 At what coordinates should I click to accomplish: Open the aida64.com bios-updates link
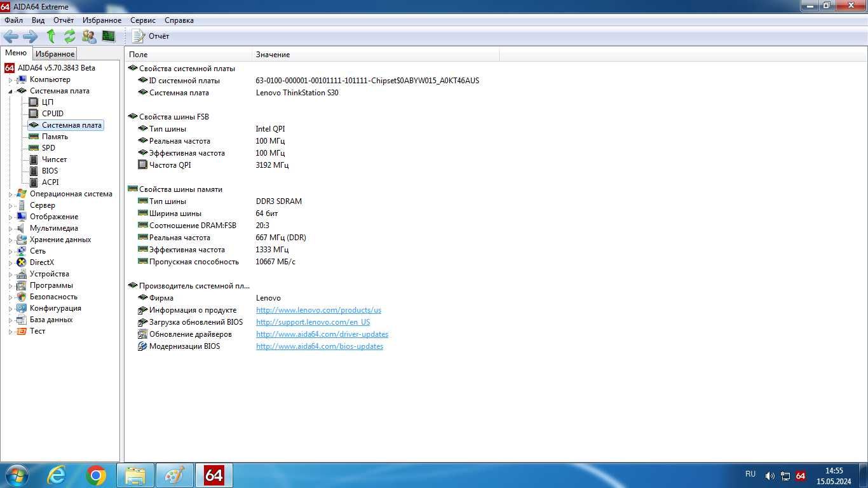click(x=320, y=346)
